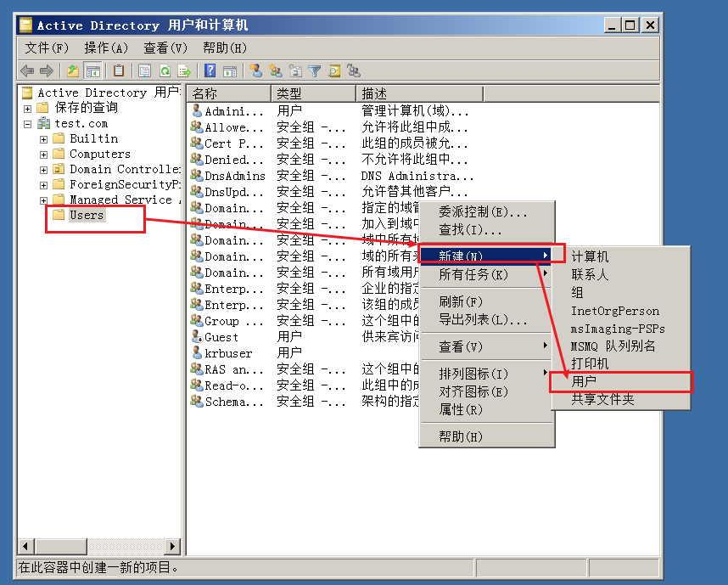Viewport: 728px width, 585px height.
Task: Click 委派控制(E)... in context menu
Action: [x=486, y=212]
